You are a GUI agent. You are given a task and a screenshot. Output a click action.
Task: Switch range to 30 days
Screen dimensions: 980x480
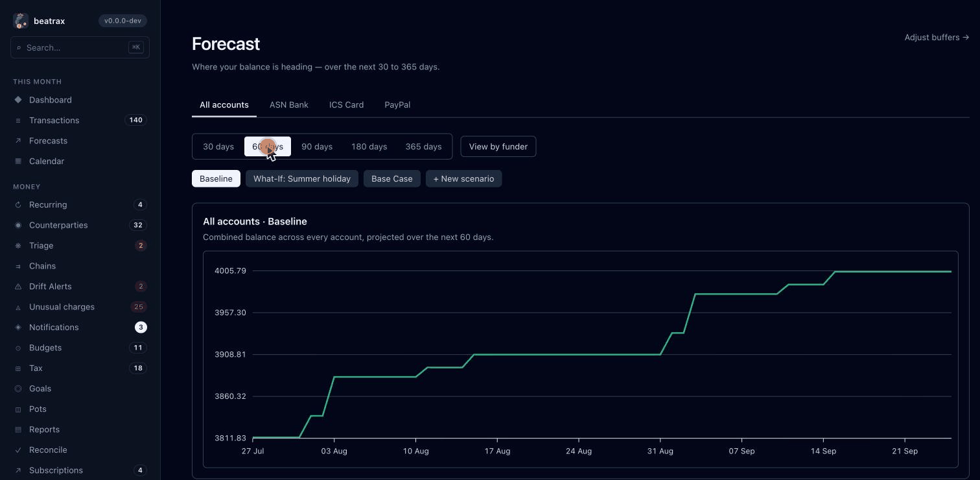click(x=218, y=147)
